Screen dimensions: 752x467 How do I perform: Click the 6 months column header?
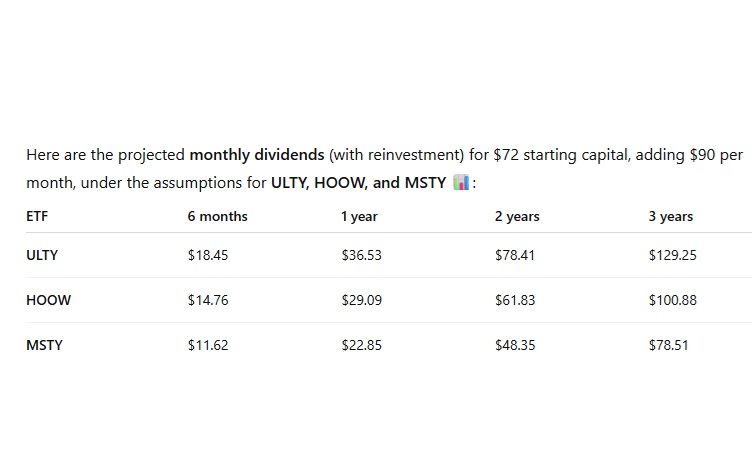(x=217, y=216)
